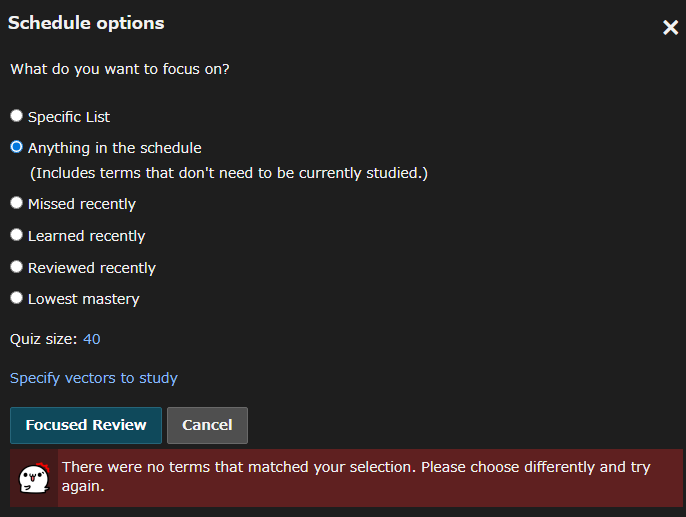Select the Specific List radio button

(16, 116)
